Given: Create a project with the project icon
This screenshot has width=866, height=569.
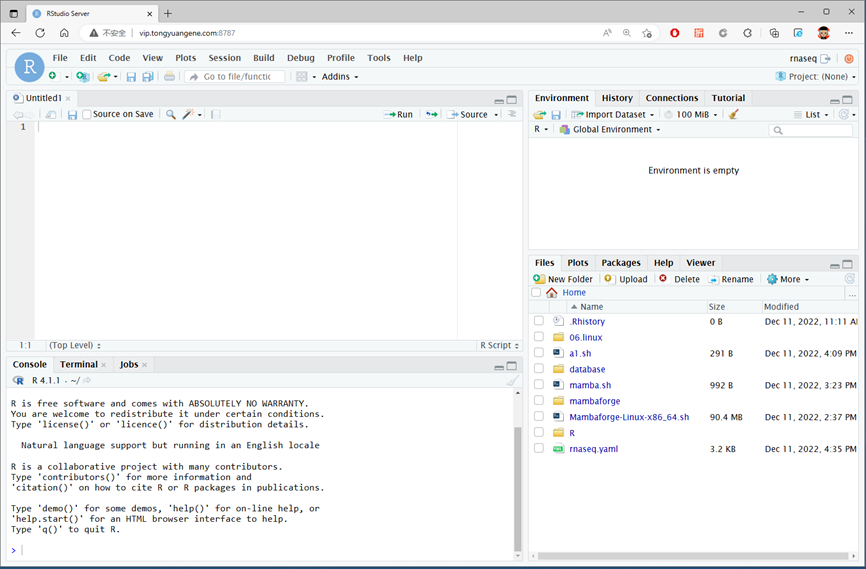Looking at the screenshot, I should point(83,76).
